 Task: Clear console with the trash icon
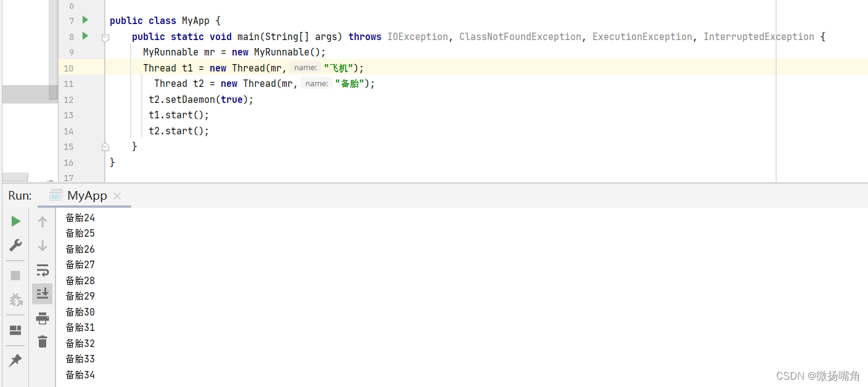pos(43,341)
